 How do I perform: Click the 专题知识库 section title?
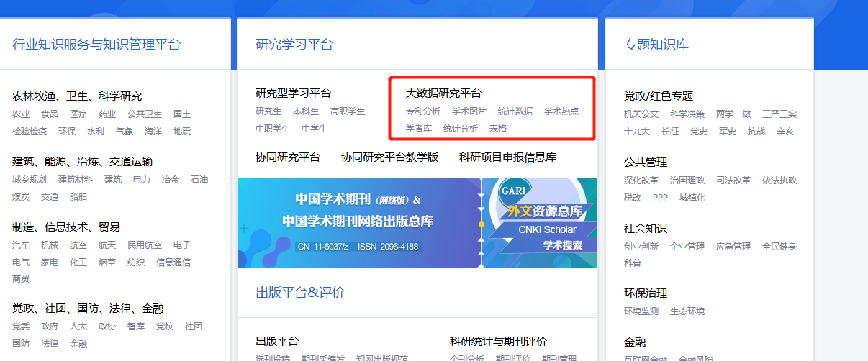(x=656, y=45)
